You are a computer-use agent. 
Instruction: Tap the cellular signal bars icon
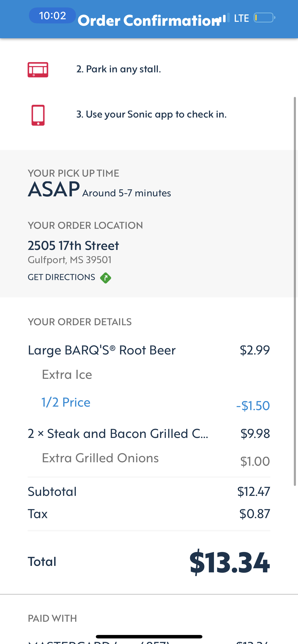[224, 18]
